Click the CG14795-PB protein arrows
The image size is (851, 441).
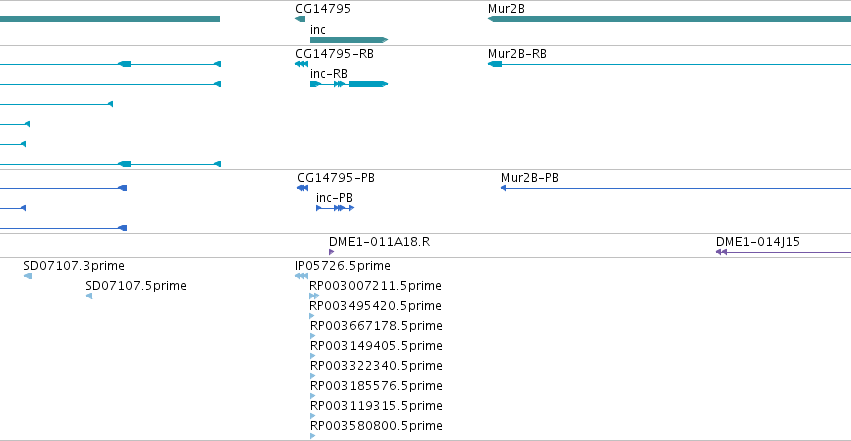pyautogui.click(x=302, y=188)
